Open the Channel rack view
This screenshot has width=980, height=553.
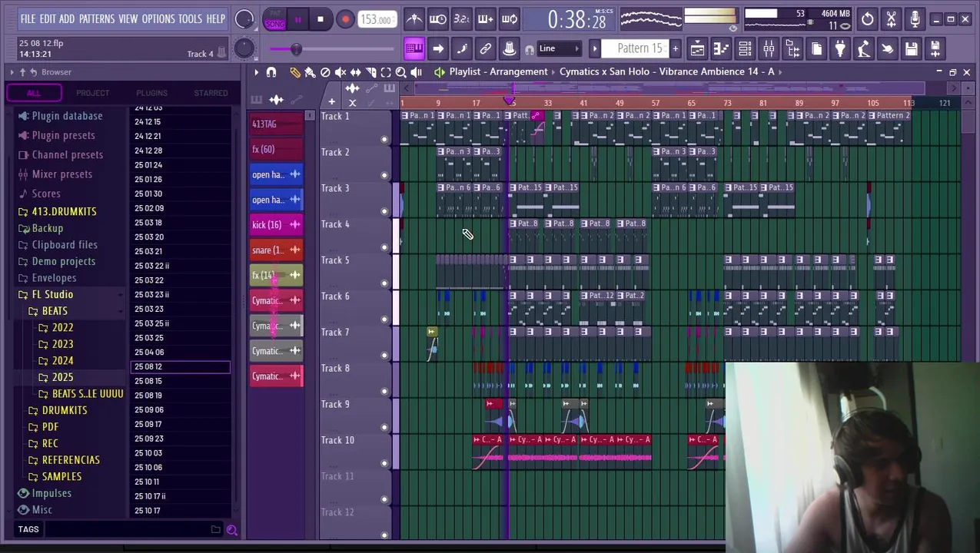[745, 49]
